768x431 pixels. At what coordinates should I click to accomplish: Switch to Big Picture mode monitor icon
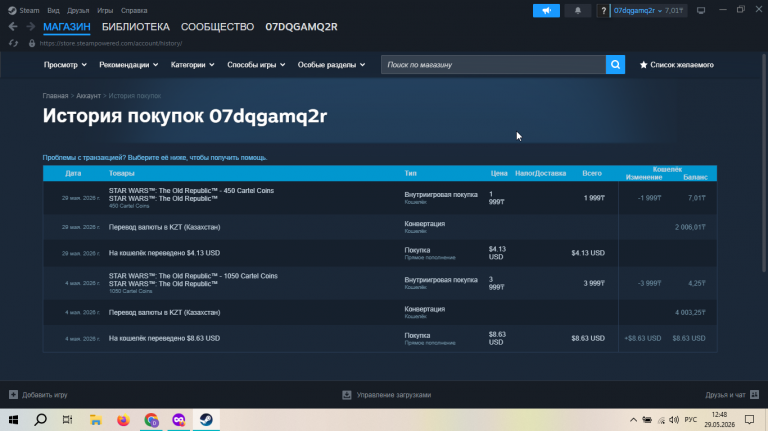701,10
